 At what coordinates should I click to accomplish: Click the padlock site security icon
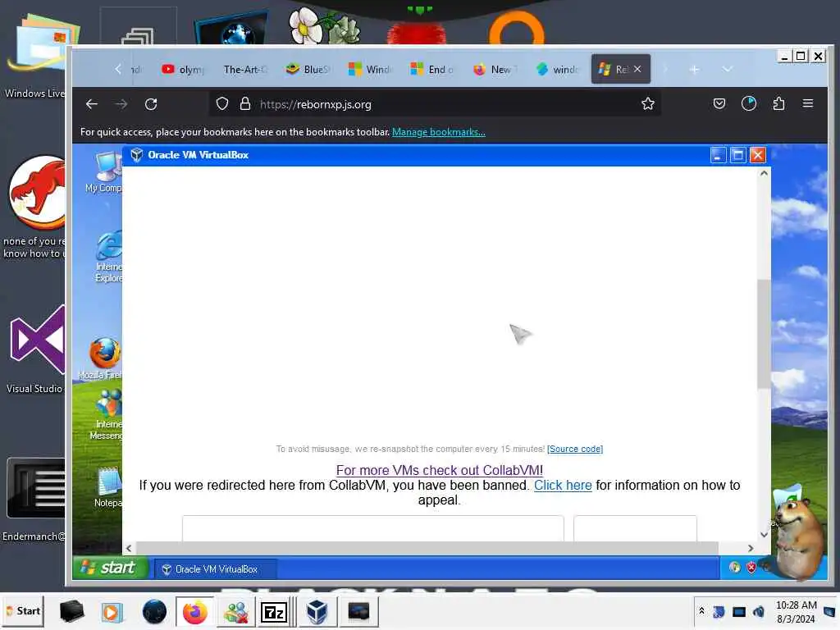point(244,104)
